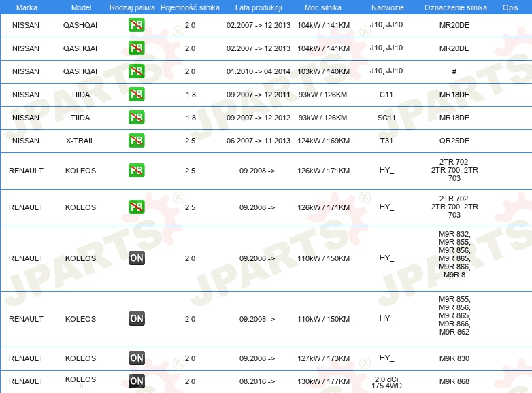Click the Nadwozie column header
Viewport: 532px width, 393px height.
(x=388, y=7)
